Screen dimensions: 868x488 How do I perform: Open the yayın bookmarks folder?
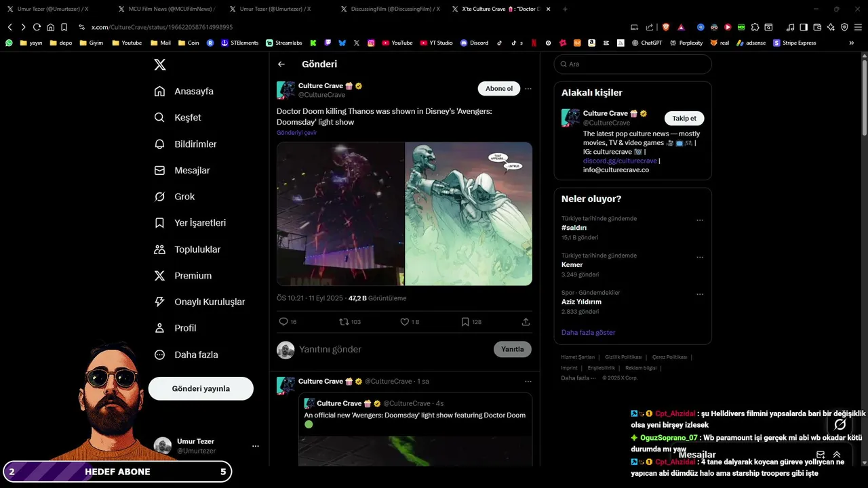(x=31, y=43)
